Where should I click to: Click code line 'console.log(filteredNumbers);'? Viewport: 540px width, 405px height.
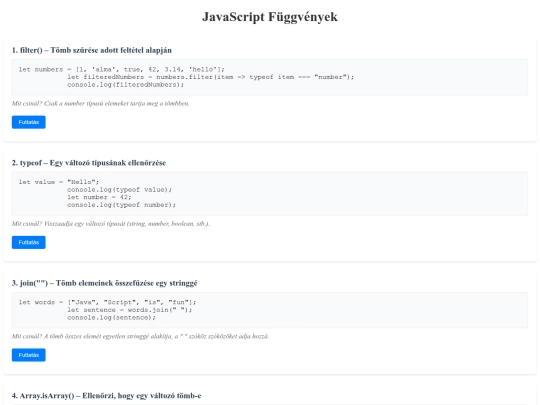click(125, 84)
